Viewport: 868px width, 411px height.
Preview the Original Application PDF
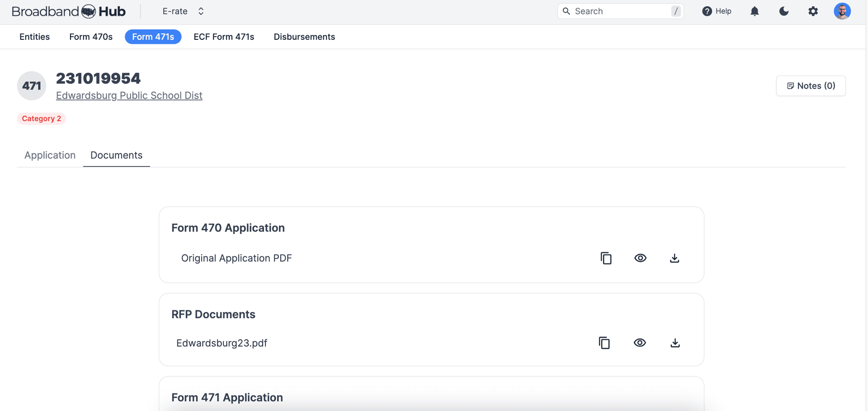(x=640, y=258)
